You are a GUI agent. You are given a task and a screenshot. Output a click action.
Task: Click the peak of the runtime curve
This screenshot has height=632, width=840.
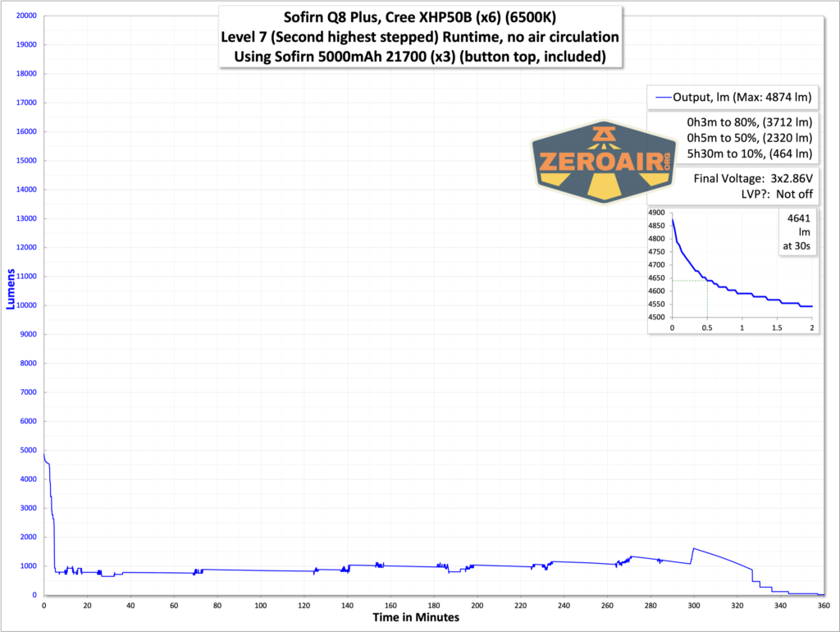tap(44, 452)
